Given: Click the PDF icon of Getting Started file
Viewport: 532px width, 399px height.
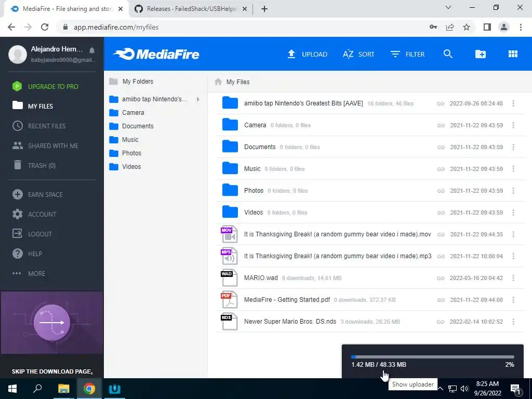Looking at the screenshot, I should coord(229,300).
